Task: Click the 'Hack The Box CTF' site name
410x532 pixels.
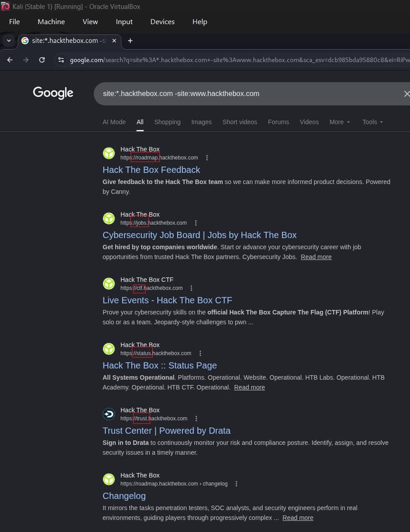Action: tap(147, 280)
